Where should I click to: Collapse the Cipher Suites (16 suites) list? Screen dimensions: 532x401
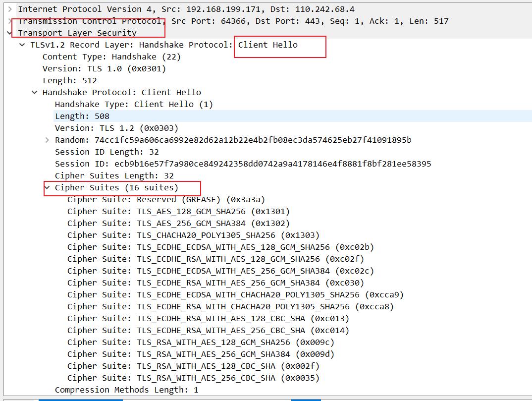tap(47, 187)
